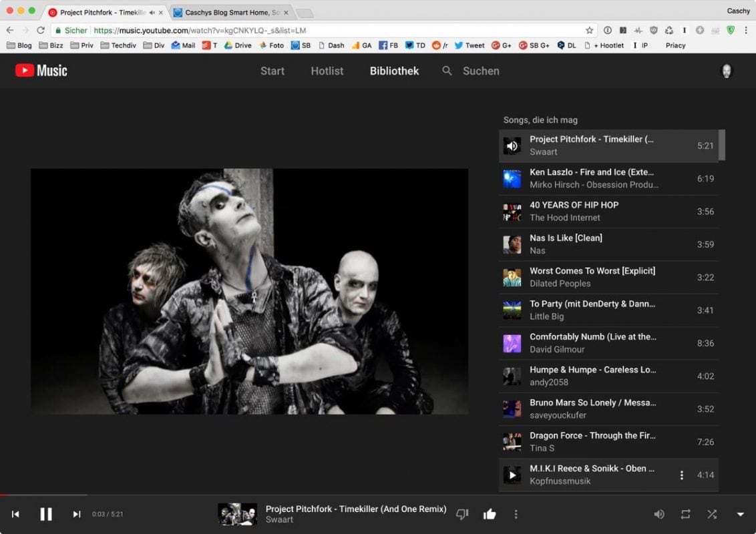Open the Bibliothek tab
The image size is (756, 534).
[x=394, y=71]
